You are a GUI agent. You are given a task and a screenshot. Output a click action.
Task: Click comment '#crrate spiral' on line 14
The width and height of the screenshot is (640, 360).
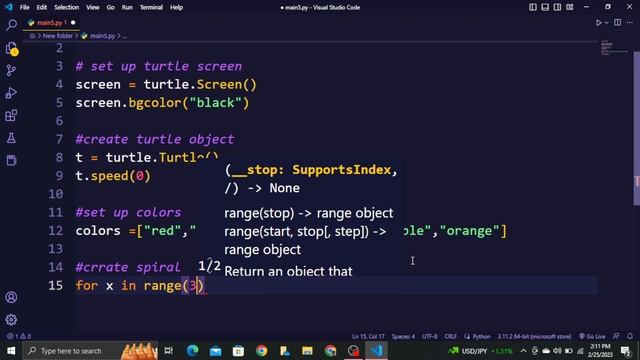[128, 267]
